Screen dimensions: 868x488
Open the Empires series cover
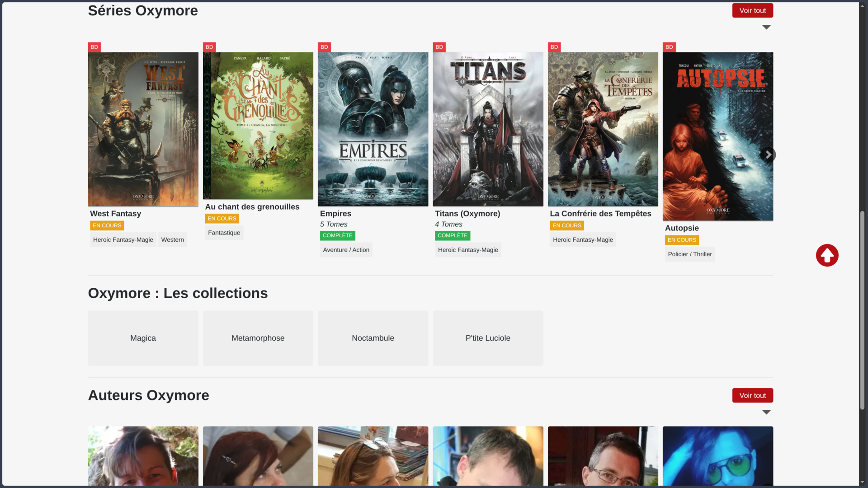click(373, 129)
